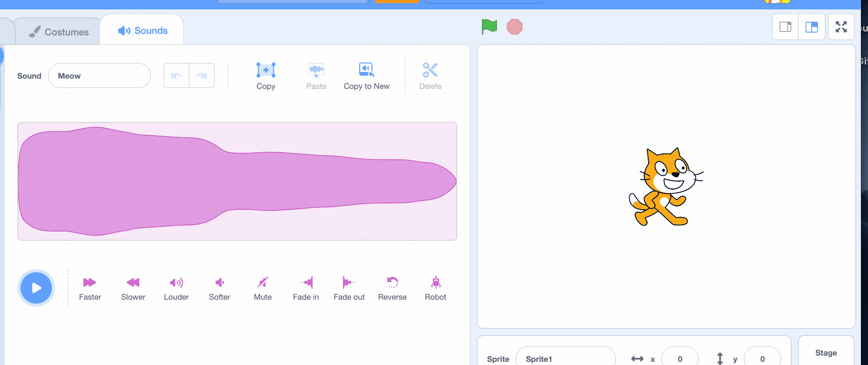Switch to small stage layout
The height and width of the screenshot is (365, 868).
pyautogui.click(x=785, y=27)
